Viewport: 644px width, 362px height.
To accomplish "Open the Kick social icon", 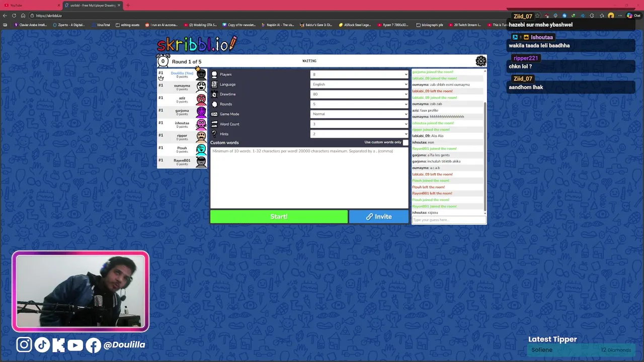I will point(58,344).
